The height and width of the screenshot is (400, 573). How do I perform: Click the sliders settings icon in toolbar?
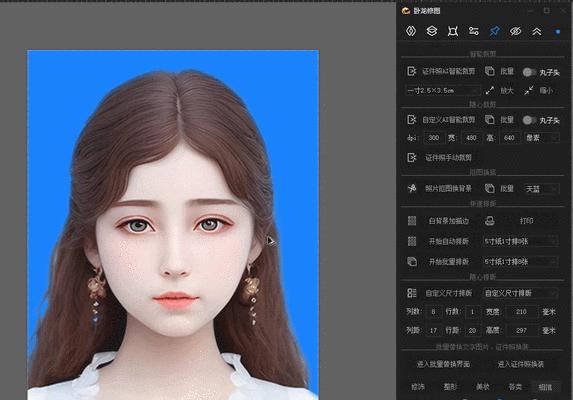(x=474, y=31)
